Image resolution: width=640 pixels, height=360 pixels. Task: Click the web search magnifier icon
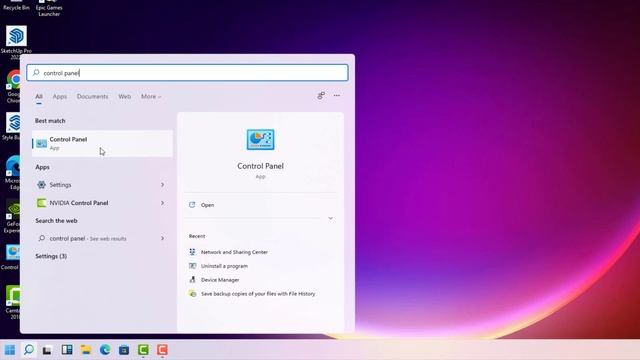(x=42, y=238)
